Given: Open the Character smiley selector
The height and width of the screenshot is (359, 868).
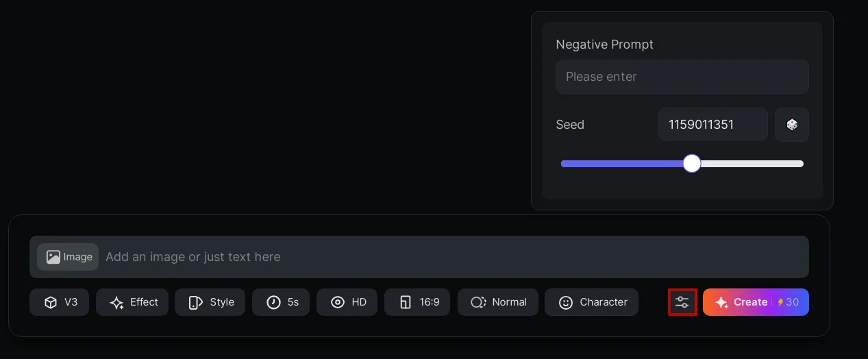Looking at the screenshot, I should [592, 302].
